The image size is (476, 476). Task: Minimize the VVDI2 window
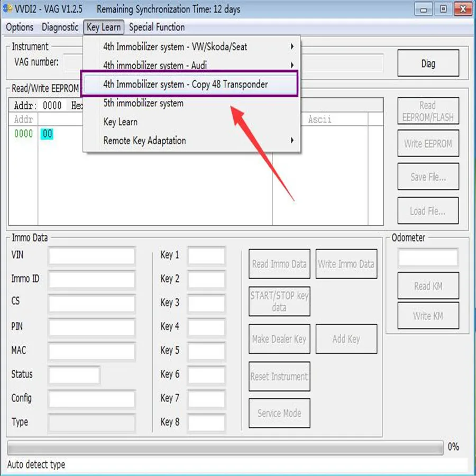[424, 10]
